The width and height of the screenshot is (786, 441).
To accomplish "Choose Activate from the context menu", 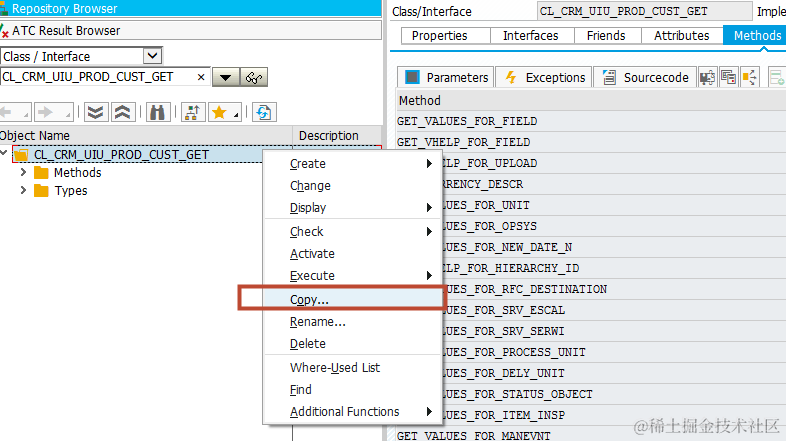I will [352, 254].
